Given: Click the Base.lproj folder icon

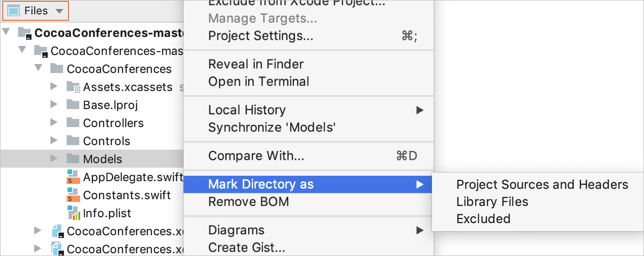Looking at the screenshot, I should (x=73, y=105).
